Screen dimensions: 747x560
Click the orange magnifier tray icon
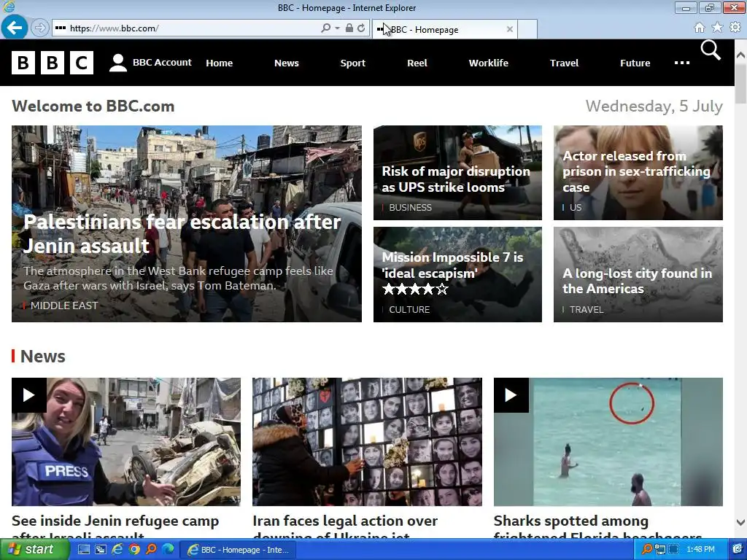[646, 550]
